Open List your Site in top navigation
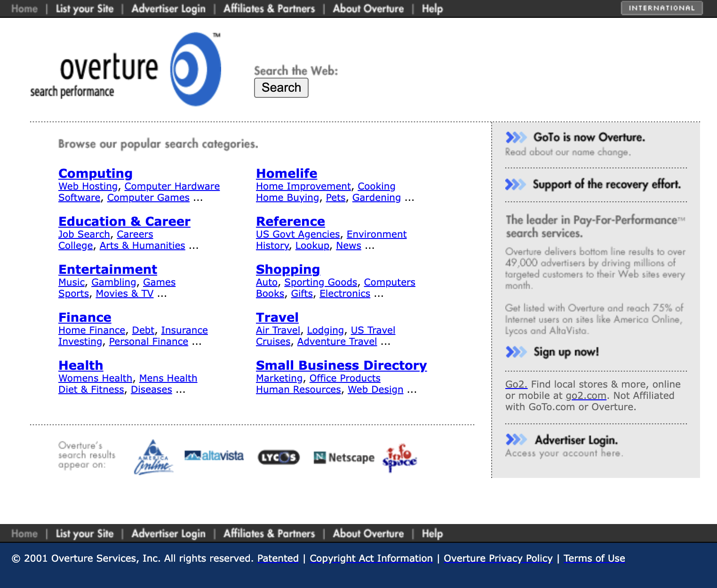 click(x=85, y=8)
